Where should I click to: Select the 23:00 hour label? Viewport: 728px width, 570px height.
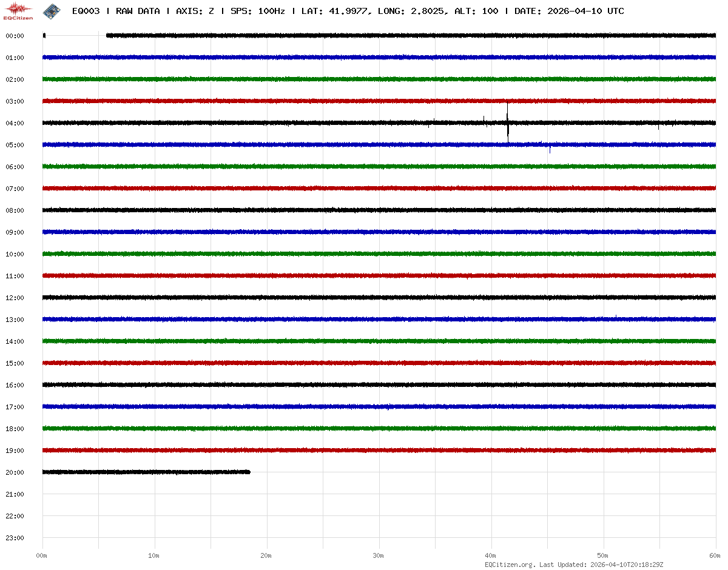pos(15,538)
